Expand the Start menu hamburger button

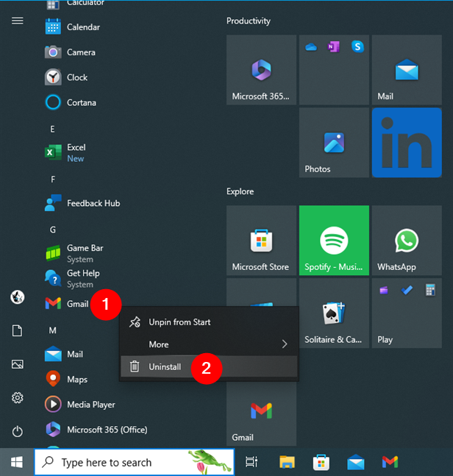point(18,21)
